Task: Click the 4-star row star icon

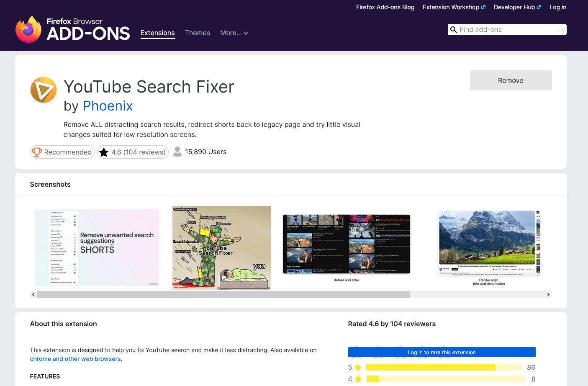Action: pyautogui.click(x=358, y=379)
